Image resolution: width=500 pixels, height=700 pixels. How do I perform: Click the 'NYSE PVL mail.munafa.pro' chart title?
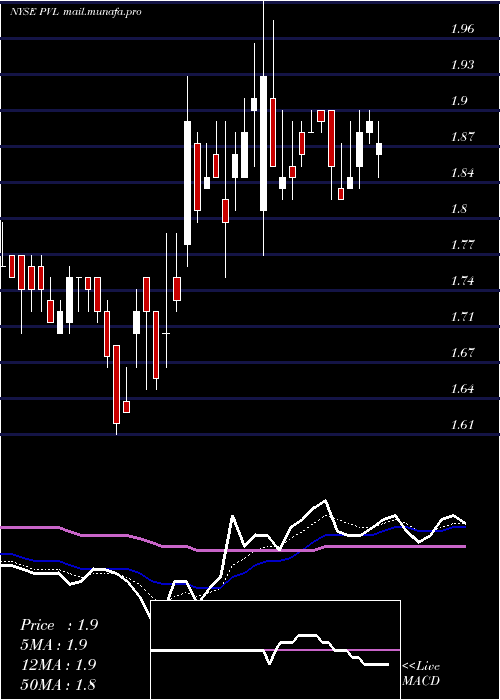point(76,12)
